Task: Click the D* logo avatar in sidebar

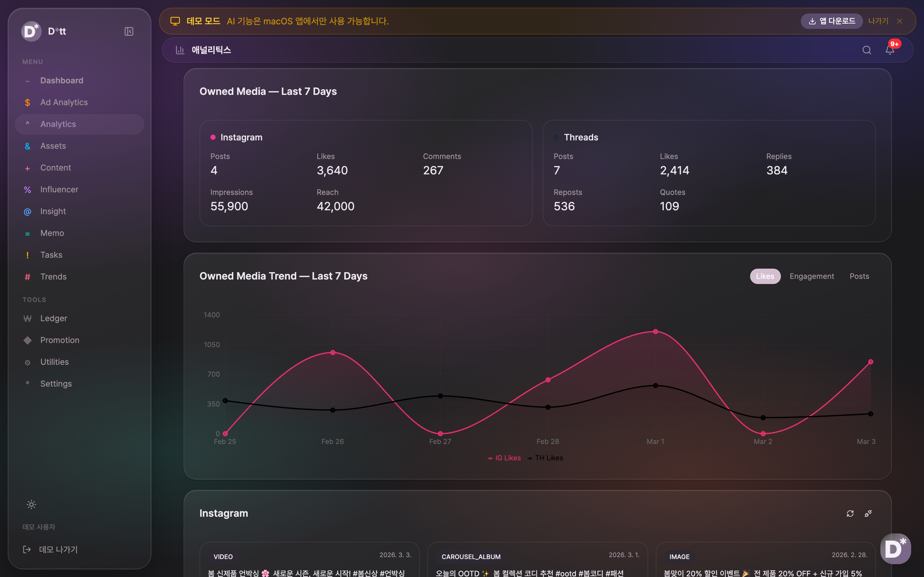Action: (31, 31)
